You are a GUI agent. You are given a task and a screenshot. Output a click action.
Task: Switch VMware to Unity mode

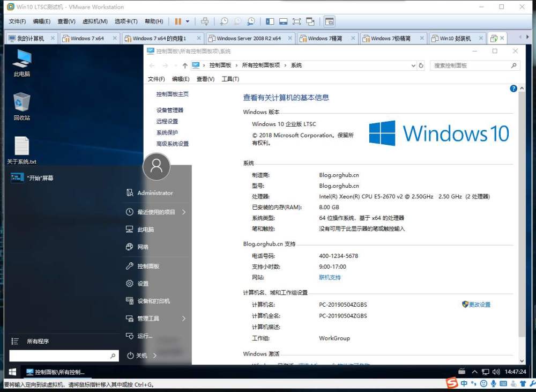[310, 21]
